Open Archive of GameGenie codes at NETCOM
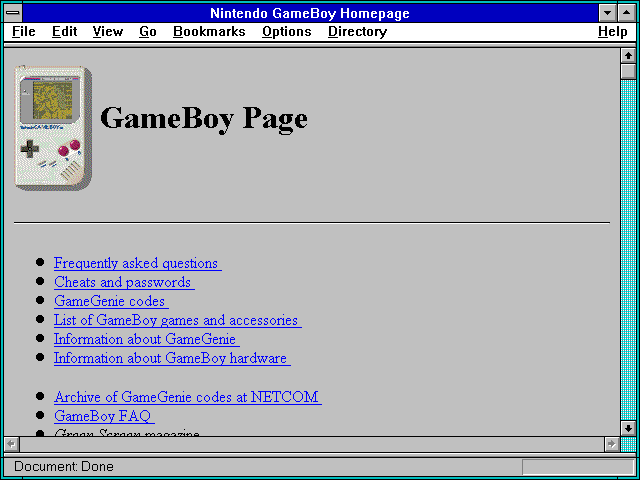The image size is (640, 480). pyautogui.click(x=187, y=397)
